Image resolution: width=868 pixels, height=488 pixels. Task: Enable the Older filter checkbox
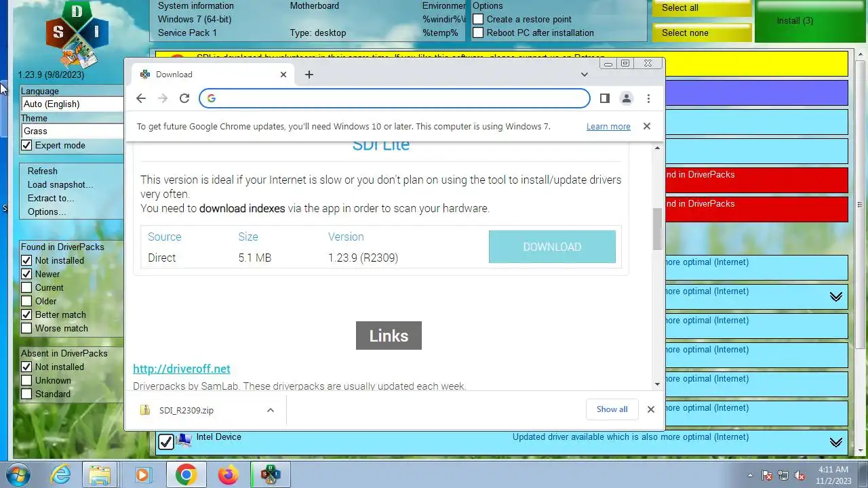coord(26,301)
